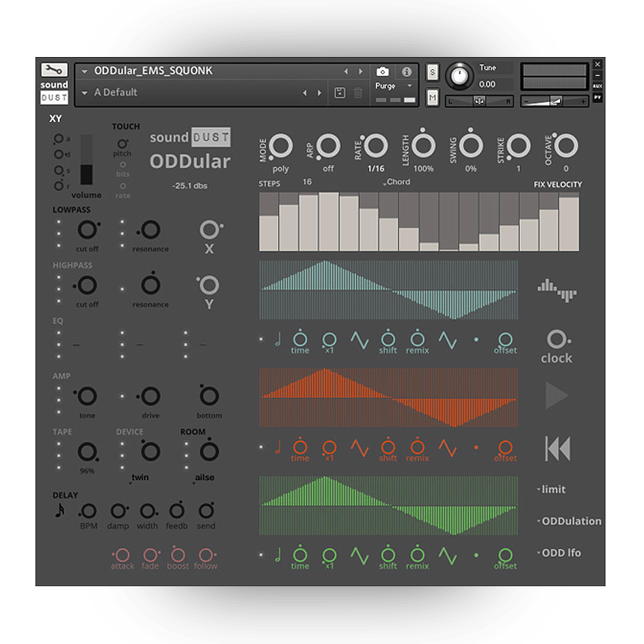Click the pink follow knob
Viewport: 644px width, 644px height.
[206, 555]
